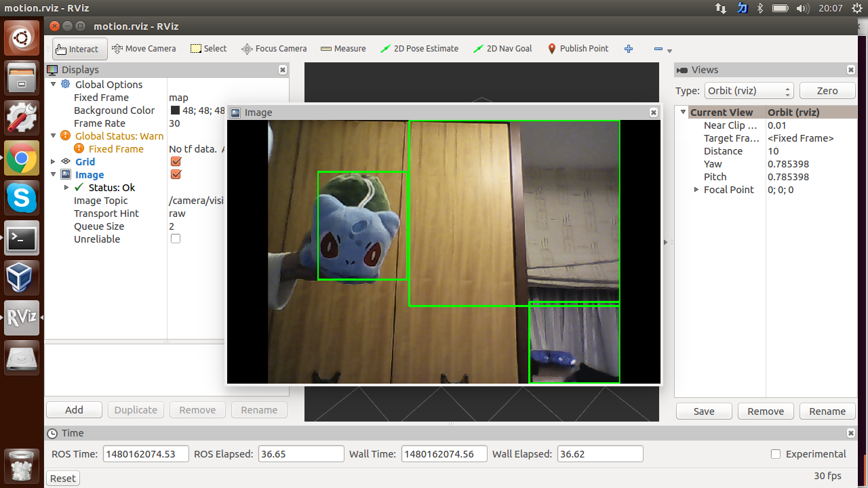The width and height of the screenshot is (868, 488).
Task: Click the blue plus add-tool icon
Action: [629, 49]
